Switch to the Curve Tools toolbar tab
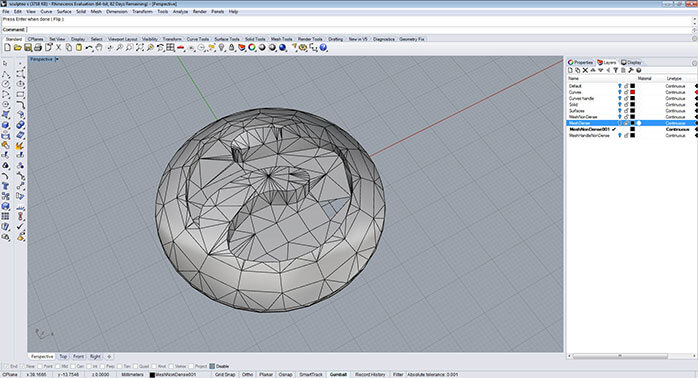Screen dimensions: 698x378 [198, 39]
